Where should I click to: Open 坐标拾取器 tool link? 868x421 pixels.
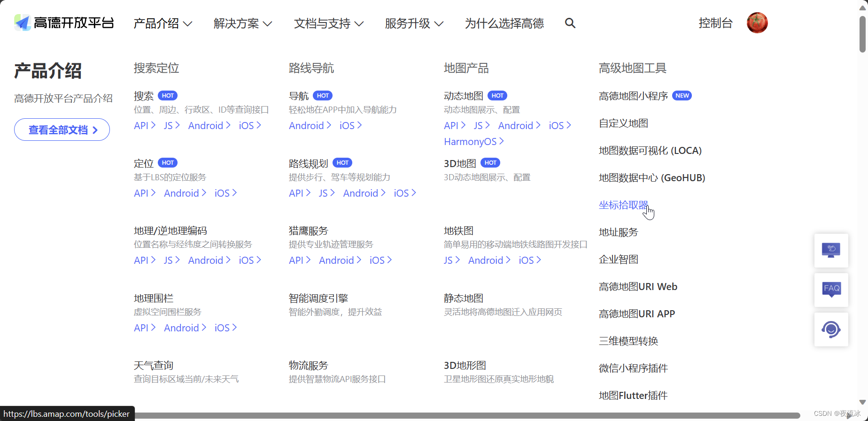click(x=623, y=205)
